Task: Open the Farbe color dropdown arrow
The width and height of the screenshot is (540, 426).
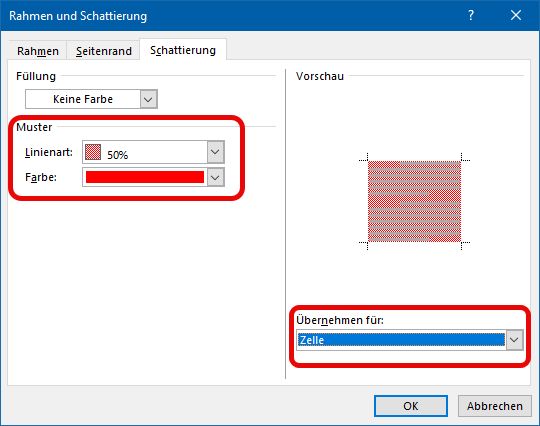Action: pos(215,177)
